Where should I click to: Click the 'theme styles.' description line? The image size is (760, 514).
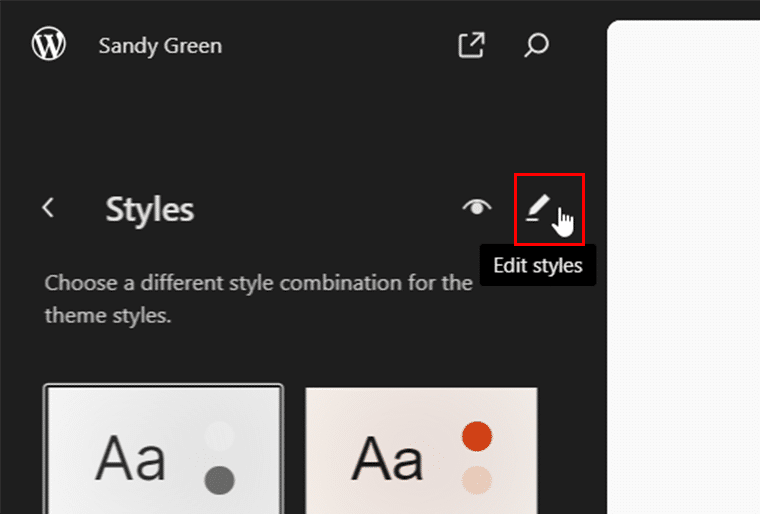coord(108,315)
